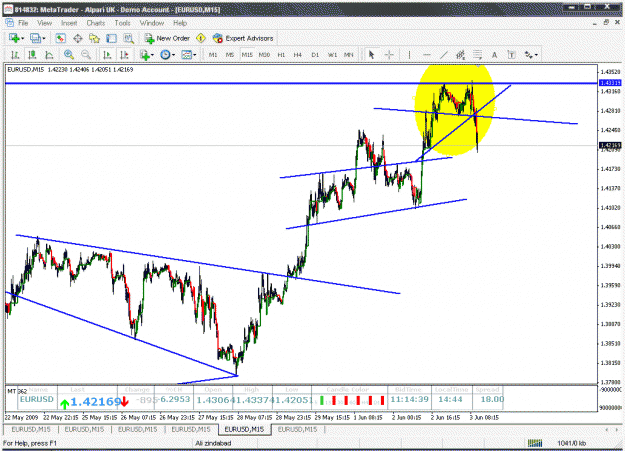The height and width of the screenshot is (451, 625).
Task: Enable Expert Advisors
Action: click(243, 38)
